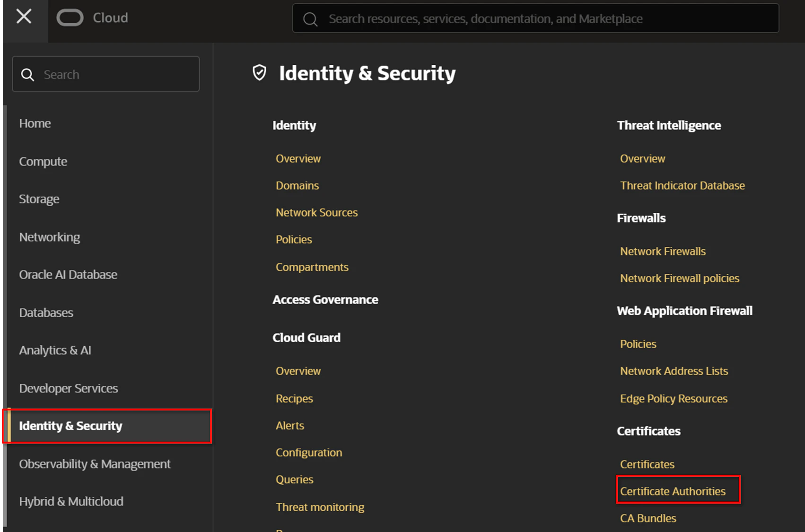805x532 pixels.
Task: Click the Cloud Guard section heading
Action: pyautogui.click(x=306, y=338)
